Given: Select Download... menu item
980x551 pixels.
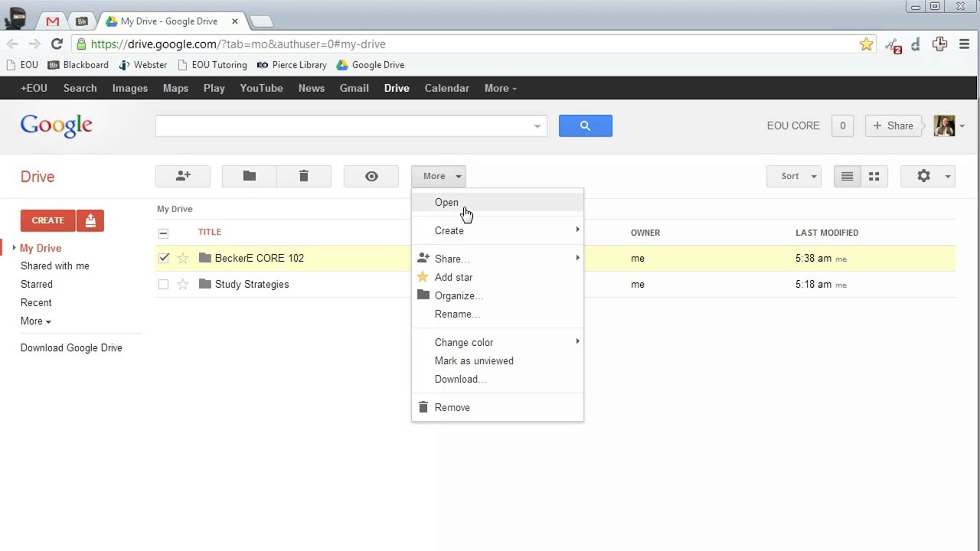Looking at the screenshot, I should click(x=498, y=379).
